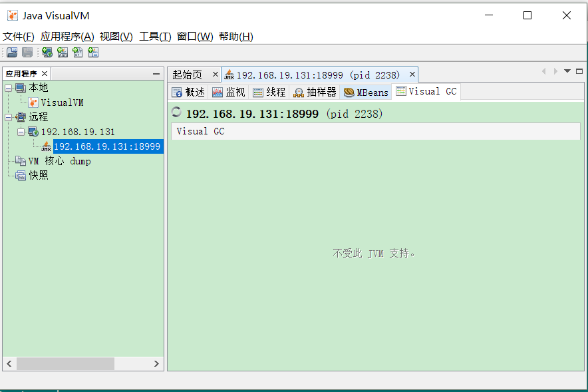Close the 192.168.19.131:18999 tab
Screen dimensions: 588x392
point(412,75)
